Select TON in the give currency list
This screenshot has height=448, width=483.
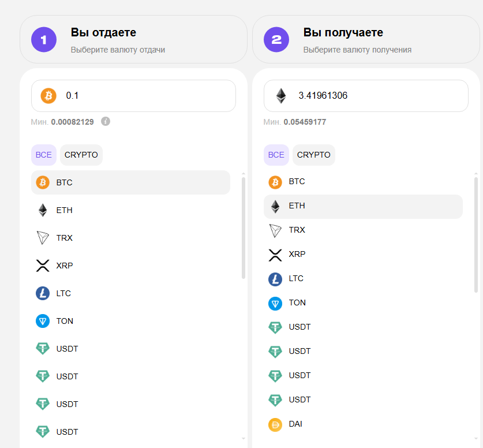point(65,321)
